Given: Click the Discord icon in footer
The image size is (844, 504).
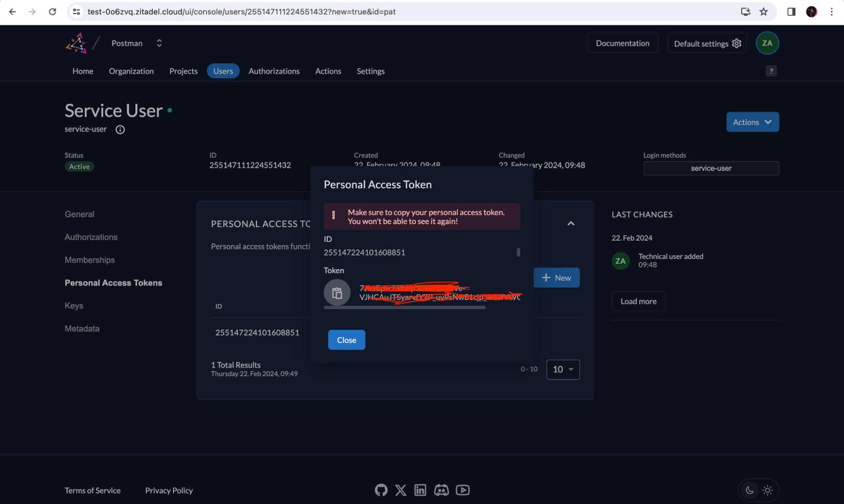Looking at the screenshot, I should [x=442, y=490].
